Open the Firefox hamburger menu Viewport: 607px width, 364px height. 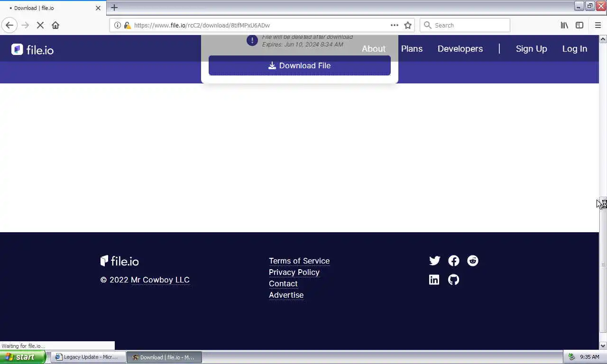(x=598, y=25)
